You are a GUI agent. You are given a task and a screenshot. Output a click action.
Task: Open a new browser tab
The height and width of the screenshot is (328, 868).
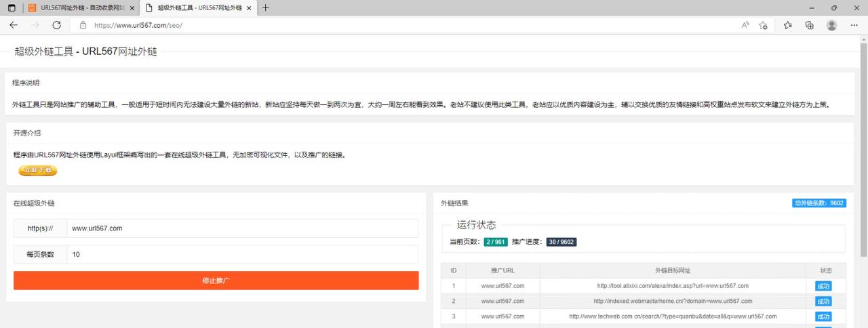point(265,8)
